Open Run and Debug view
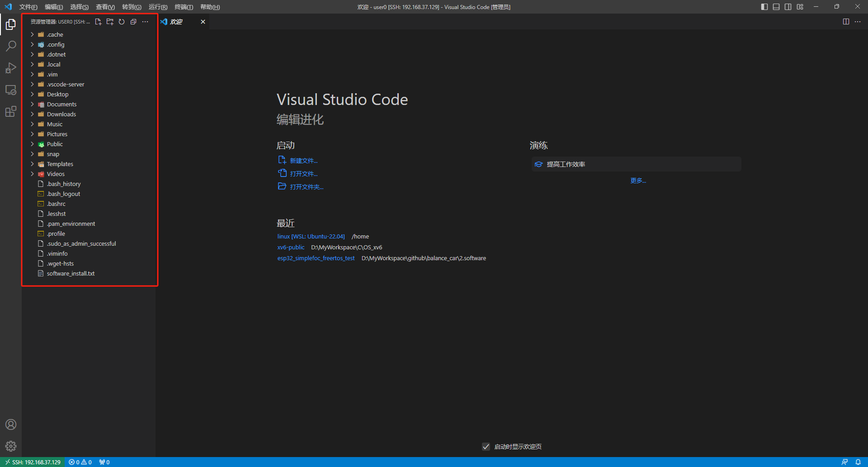Viewport: 868px width, 467px height. [11, 68]
